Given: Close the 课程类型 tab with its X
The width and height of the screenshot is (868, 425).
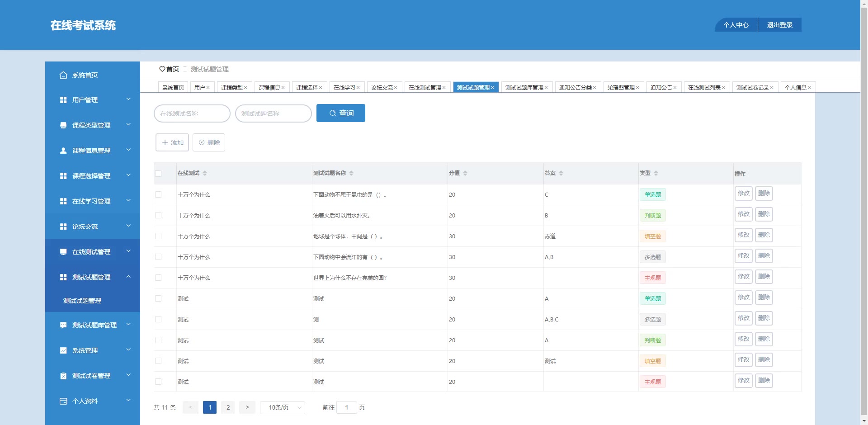Looking at the screenshot, I should click(x=245, y=88).
